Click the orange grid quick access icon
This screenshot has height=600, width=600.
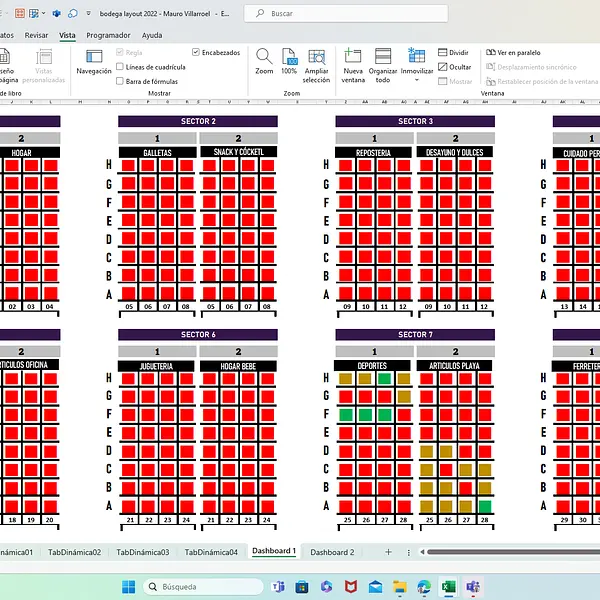point(20,13)
